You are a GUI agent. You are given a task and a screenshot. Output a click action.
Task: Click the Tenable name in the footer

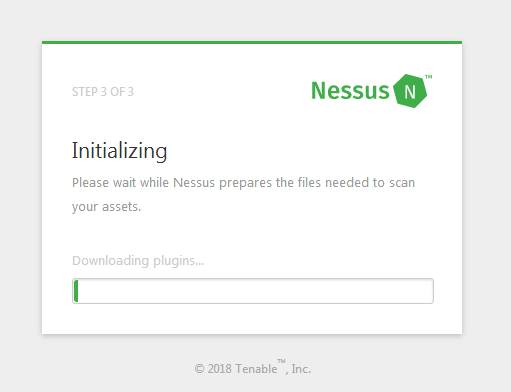(256, 369)
